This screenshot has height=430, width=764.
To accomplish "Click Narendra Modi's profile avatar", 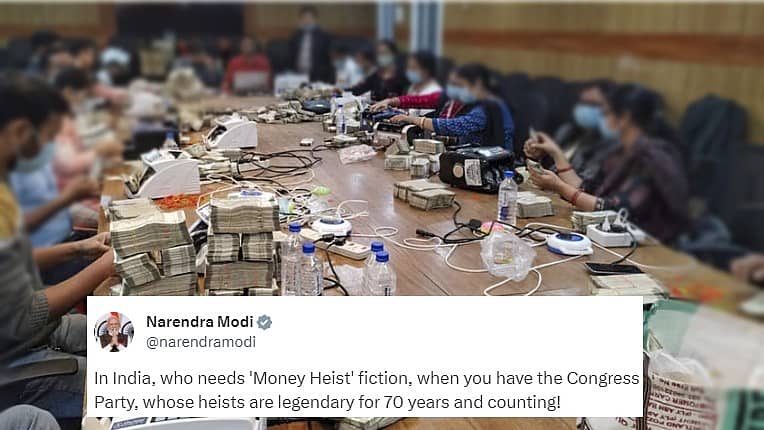I will pyautogui.click(x=114, y=332).
